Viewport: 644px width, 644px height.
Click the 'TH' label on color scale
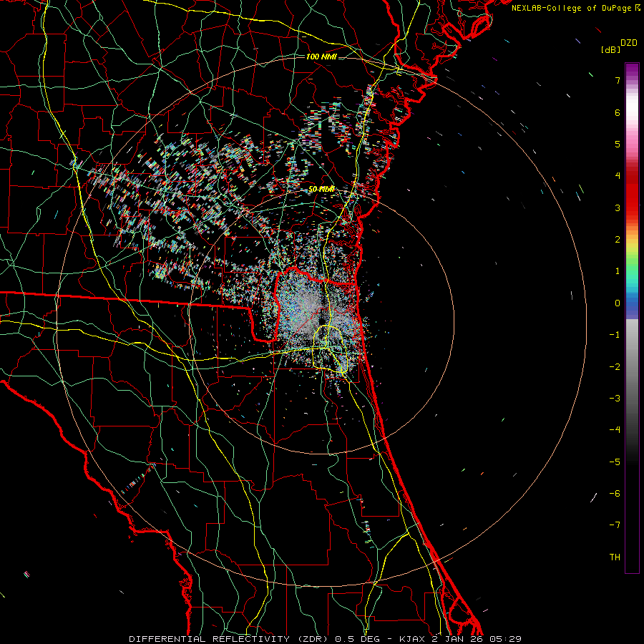tap(615, 557)
